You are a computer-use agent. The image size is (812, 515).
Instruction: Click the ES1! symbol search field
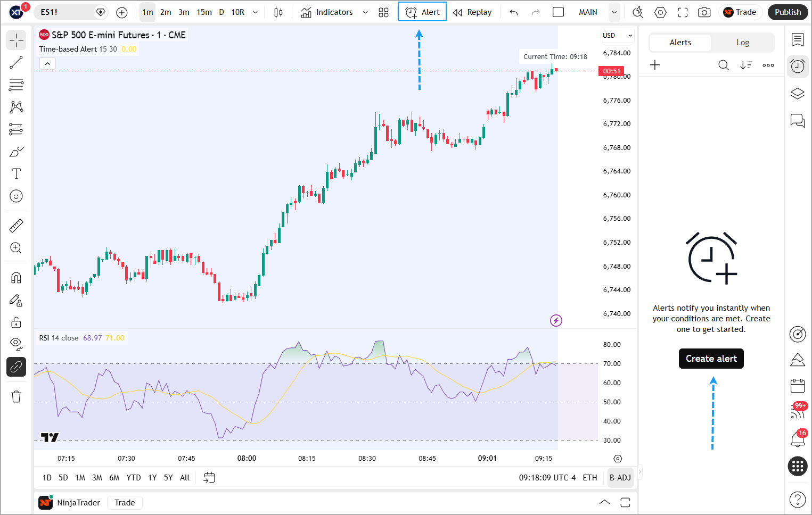tap(64, 12)
